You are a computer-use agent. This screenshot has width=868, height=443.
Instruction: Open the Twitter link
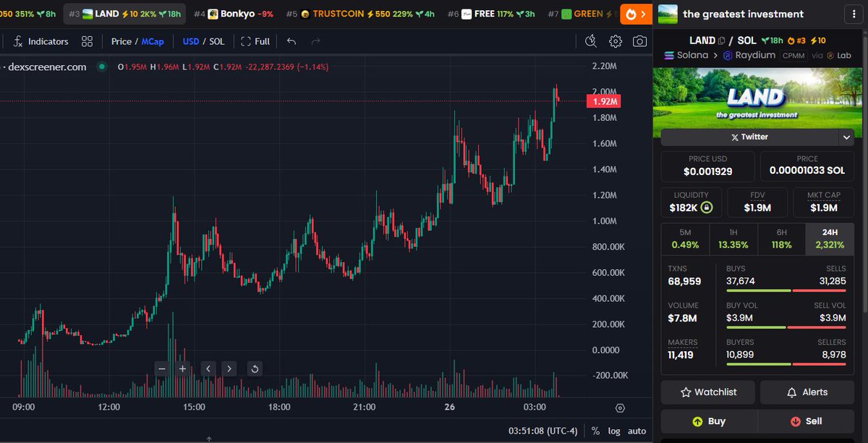pos(749,137)
